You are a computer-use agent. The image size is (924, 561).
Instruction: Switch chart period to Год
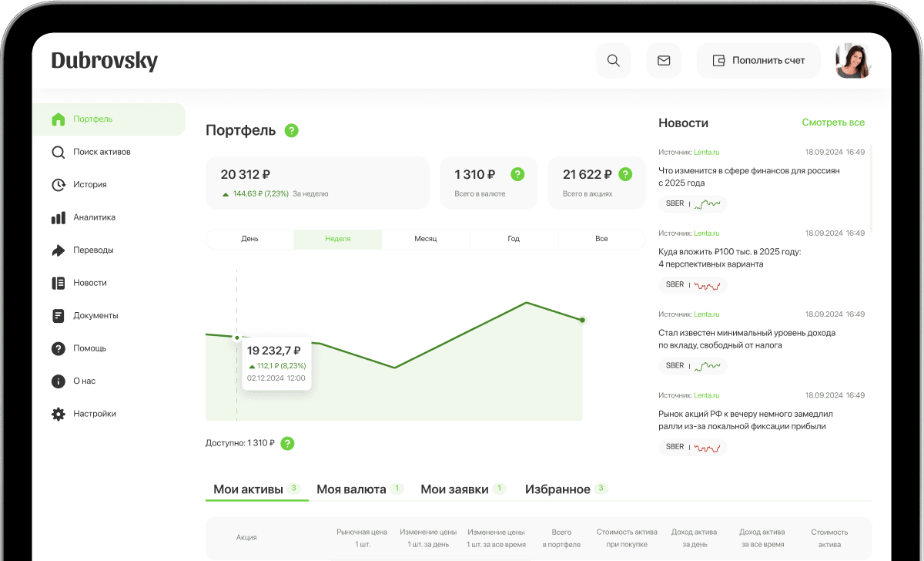pyautogui.click(x=514, y=239)
